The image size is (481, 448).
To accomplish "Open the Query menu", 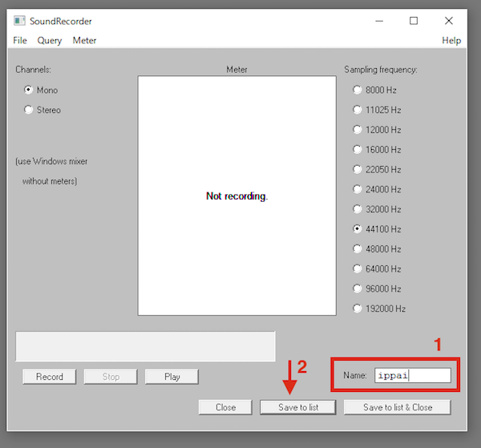I will click(x=49, y=40).
